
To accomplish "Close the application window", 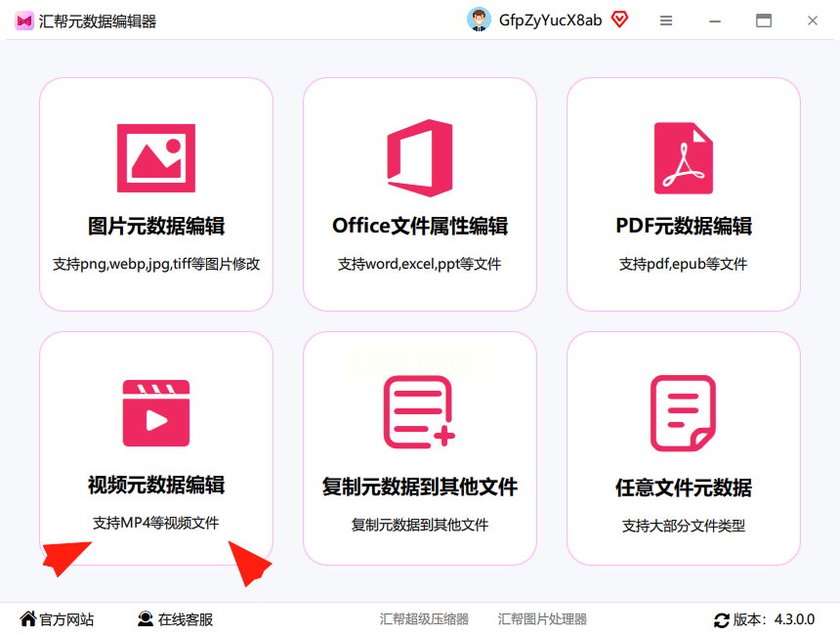I will click(812, 21).
